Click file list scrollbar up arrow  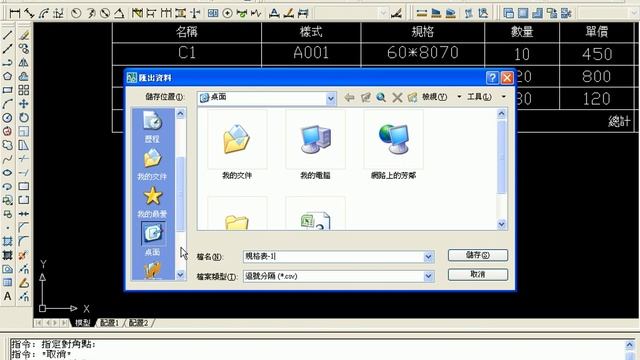pos(502,113)
